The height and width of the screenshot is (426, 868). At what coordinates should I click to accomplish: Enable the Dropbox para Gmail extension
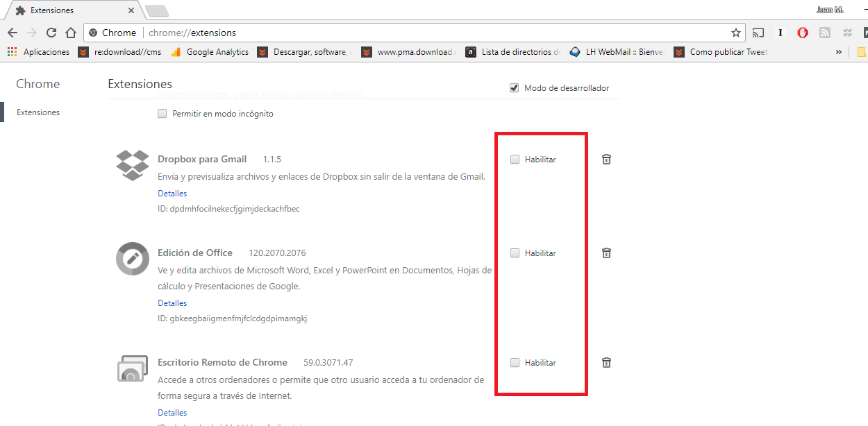coord(515,159)
